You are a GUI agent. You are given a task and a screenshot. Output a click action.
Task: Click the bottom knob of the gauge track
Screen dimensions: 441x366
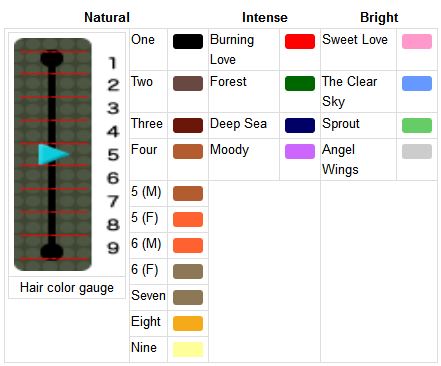coord(52,251)
